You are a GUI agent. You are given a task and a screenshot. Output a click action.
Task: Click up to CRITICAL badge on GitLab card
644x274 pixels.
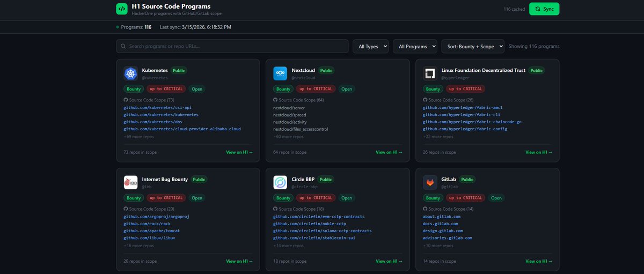tap(465, 198)
